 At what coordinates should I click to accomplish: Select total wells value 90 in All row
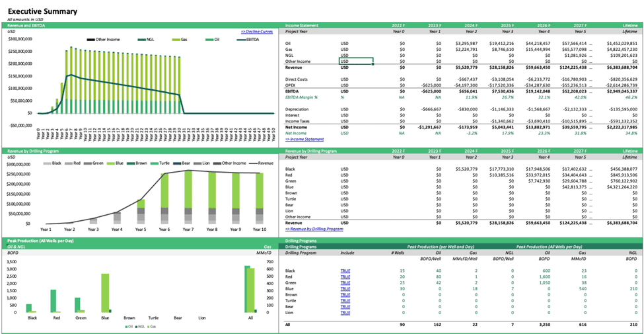(402, 325)
